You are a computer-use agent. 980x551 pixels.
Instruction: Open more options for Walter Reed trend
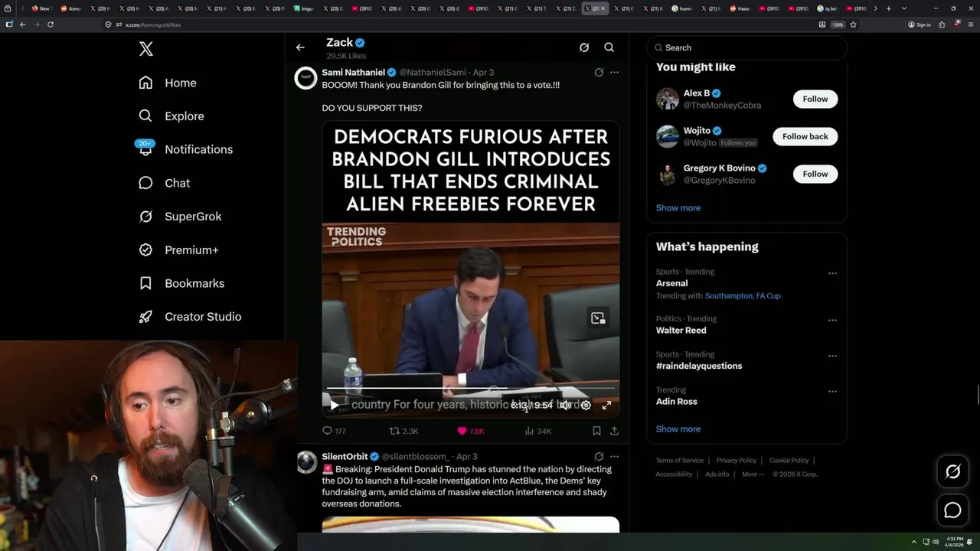point(832,320)
